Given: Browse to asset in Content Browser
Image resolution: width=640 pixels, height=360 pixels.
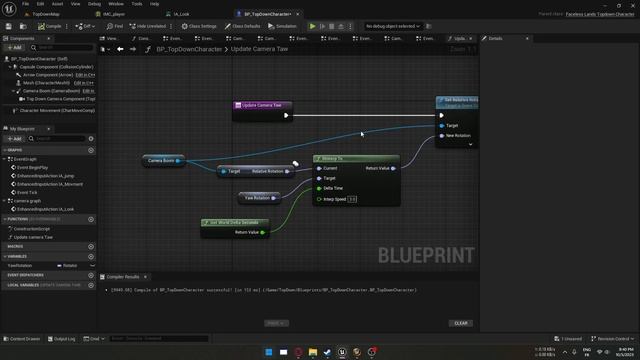Looking at the screenshot, I should pos(23,26).
